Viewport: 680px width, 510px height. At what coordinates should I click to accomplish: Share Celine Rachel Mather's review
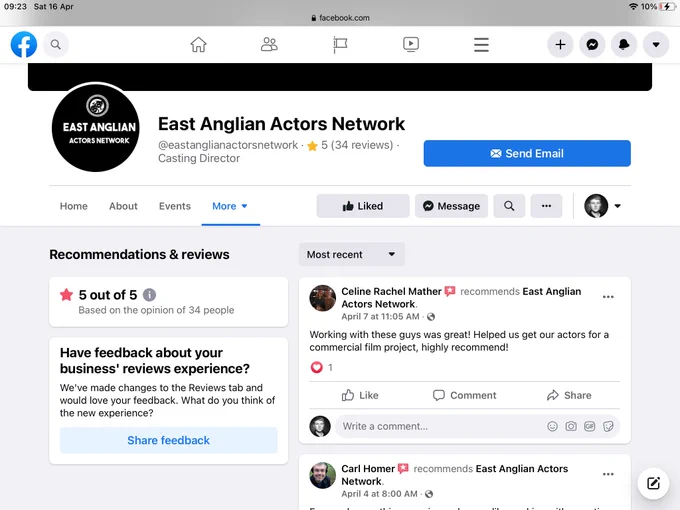(x=569, y=395)
